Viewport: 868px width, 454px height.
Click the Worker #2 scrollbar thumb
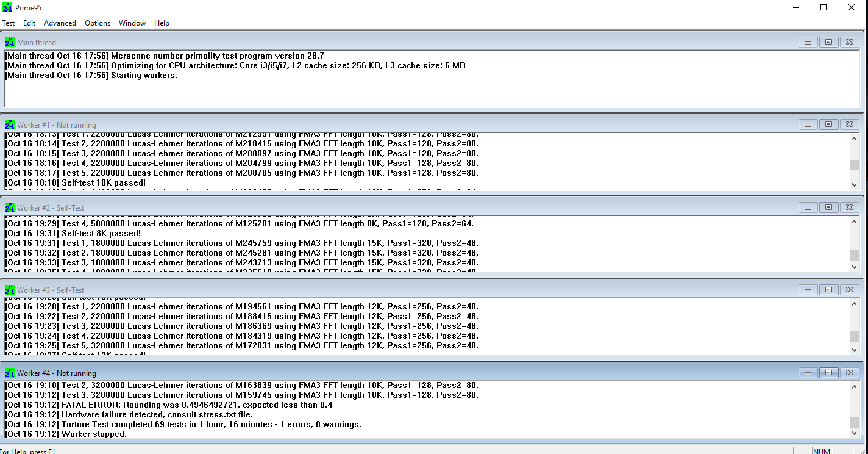(x=854, y=255)
